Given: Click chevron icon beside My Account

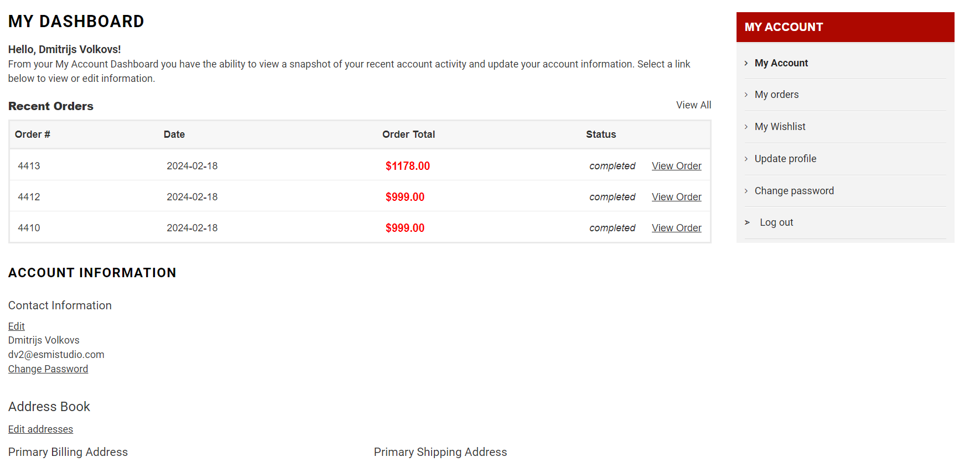Looking at the screenshot, I should point(746,63).
